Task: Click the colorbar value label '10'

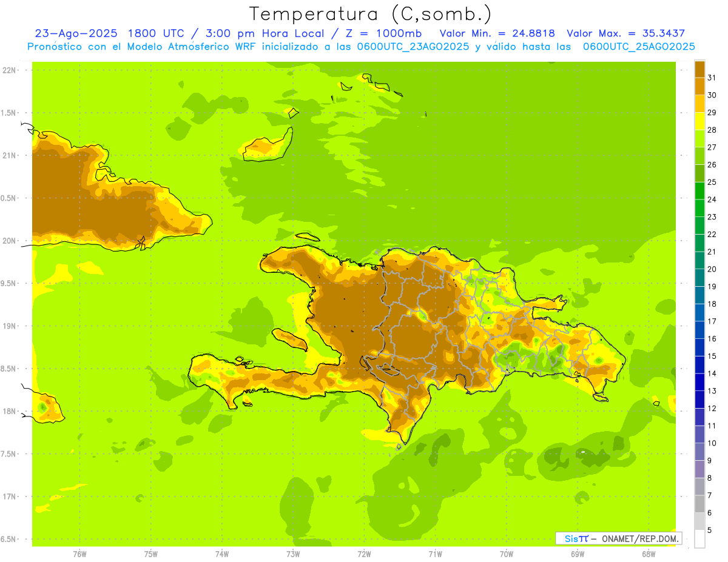Action: [x=712, y=443]
